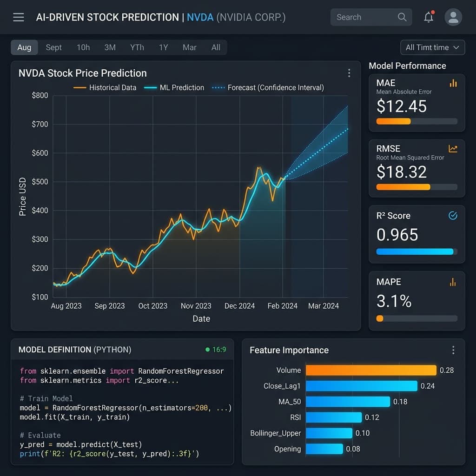Click the search magnifier icon
Screen dimensions: 476x476
click(x=402, y=17)
